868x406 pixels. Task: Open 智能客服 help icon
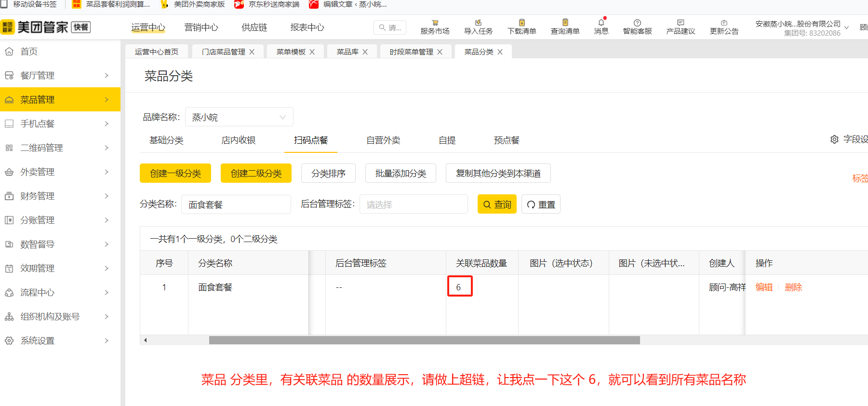click(x=637, y=23)
